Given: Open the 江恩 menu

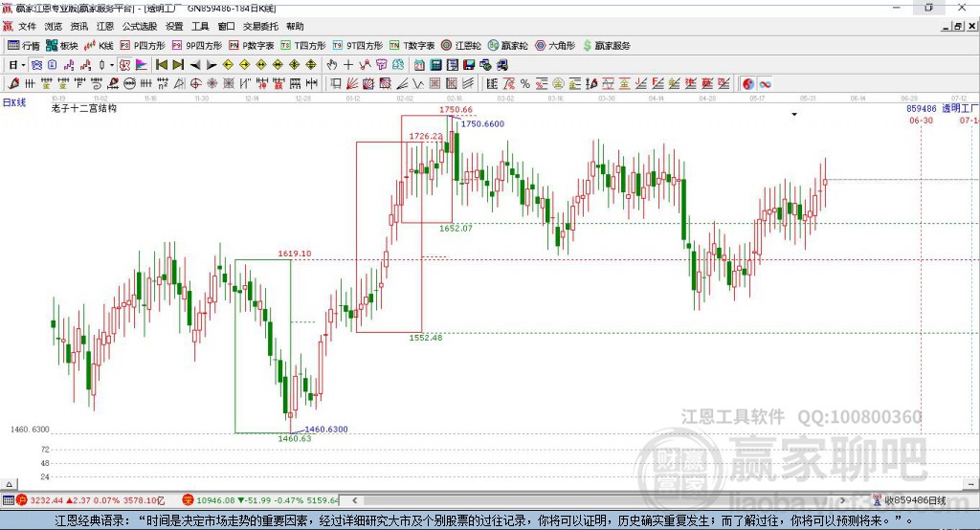Looking at the screenshot, I should tap(105, 26).
